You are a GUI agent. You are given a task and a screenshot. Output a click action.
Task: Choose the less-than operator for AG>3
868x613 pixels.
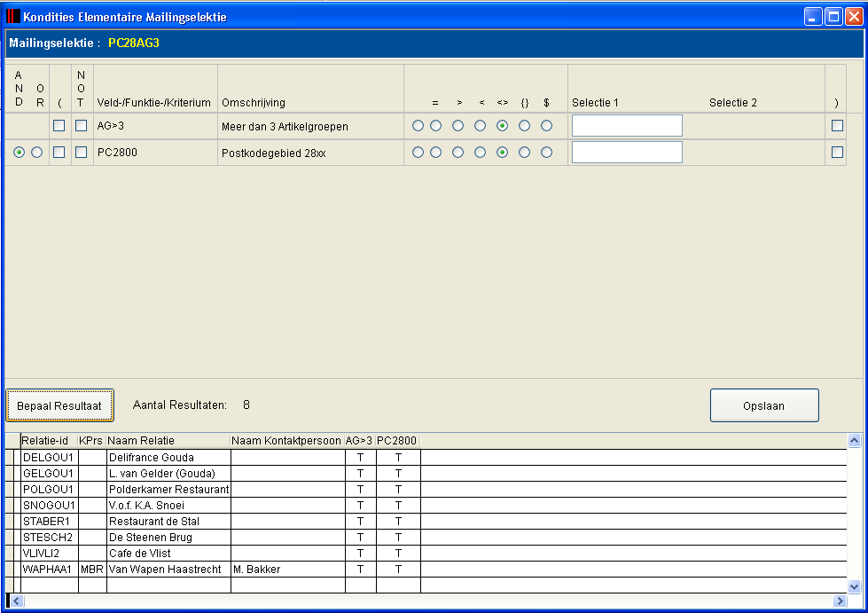[x=480, y=126]
